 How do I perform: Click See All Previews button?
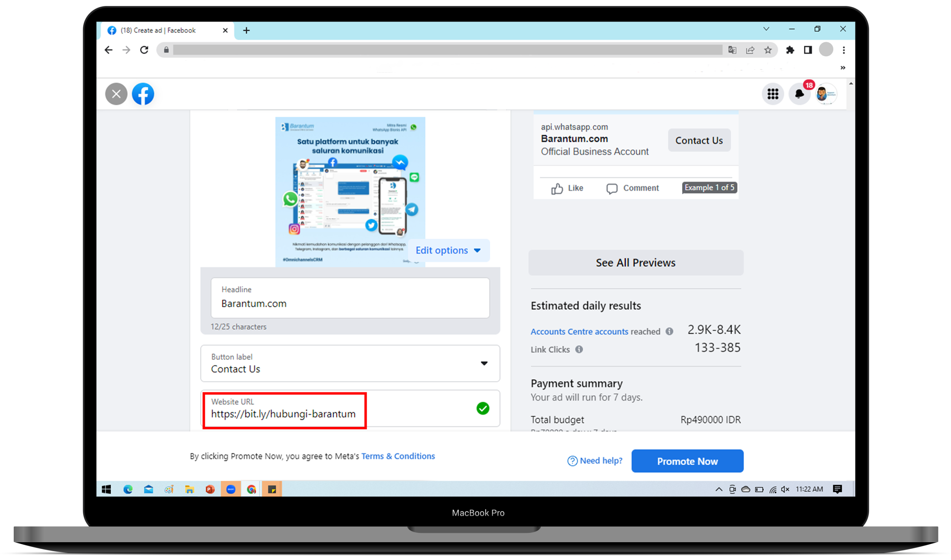pos(636,263)
